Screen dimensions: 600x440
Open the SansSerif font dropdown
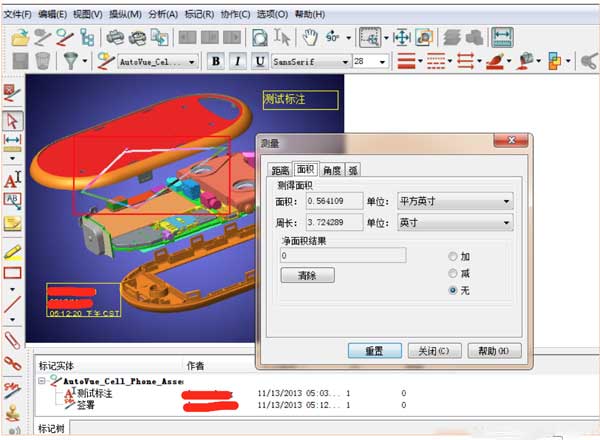311,61
